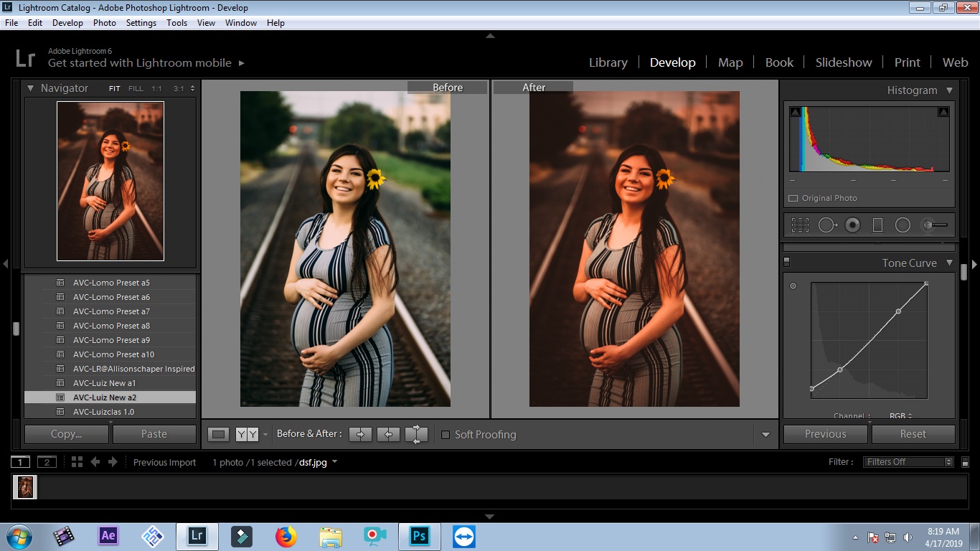Select the Spot Removal tool
Image resolution: width=980 pixels, height=551 pixels.
(827, 225)
